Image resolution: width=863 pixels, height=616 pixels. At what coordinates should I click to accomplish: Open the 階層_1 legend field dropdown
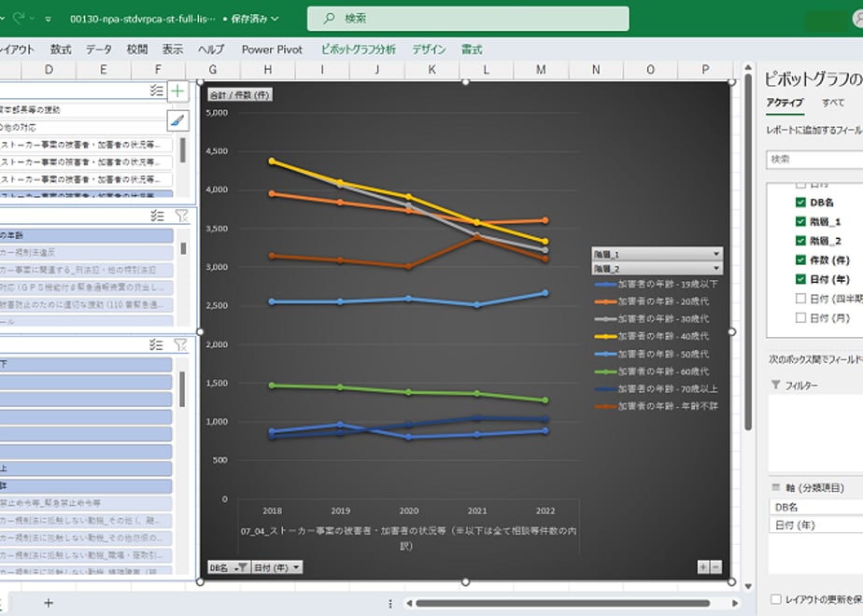[658, 254]
